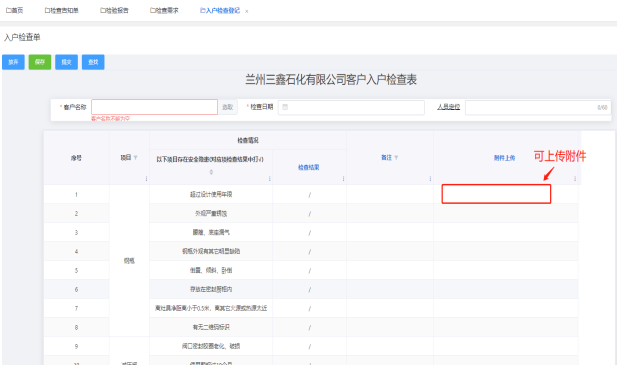Viewport: 617px width, 366px height.
Task: Open the 检查需求 tab
Action: pos(164,11)
